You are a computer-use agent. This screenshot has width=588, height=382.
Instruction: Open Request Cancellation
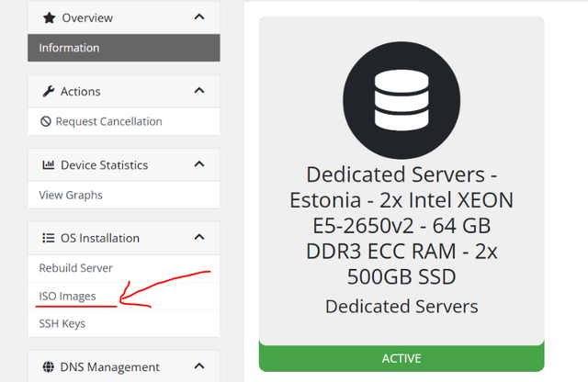click(124, 121)
